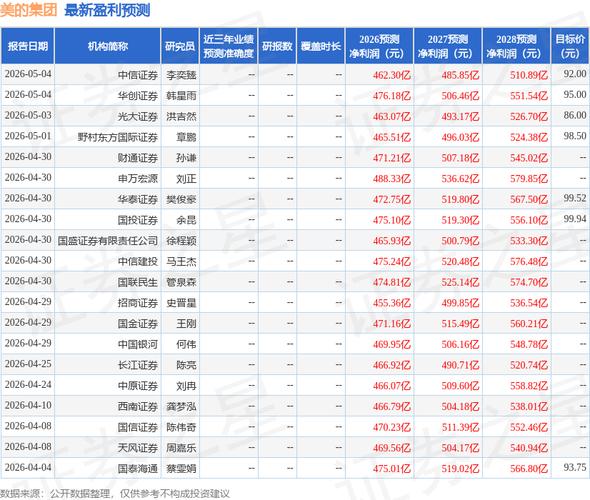Image resolution: width=590 pixels, height=500 pixels.
Task: Click the 540.94亿 net profit value
Action: [529, 448]
